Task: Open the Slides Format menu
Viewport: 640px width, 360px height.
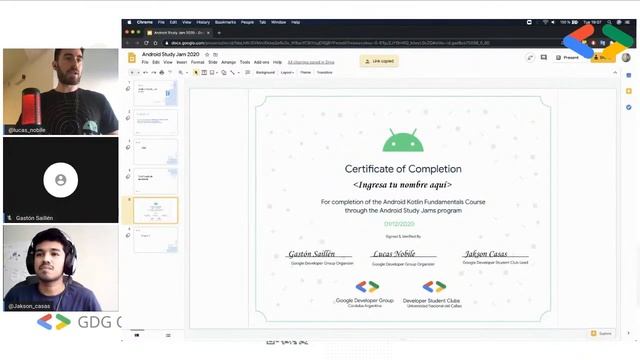Action: pyautogui.click(x=198, y=62)
